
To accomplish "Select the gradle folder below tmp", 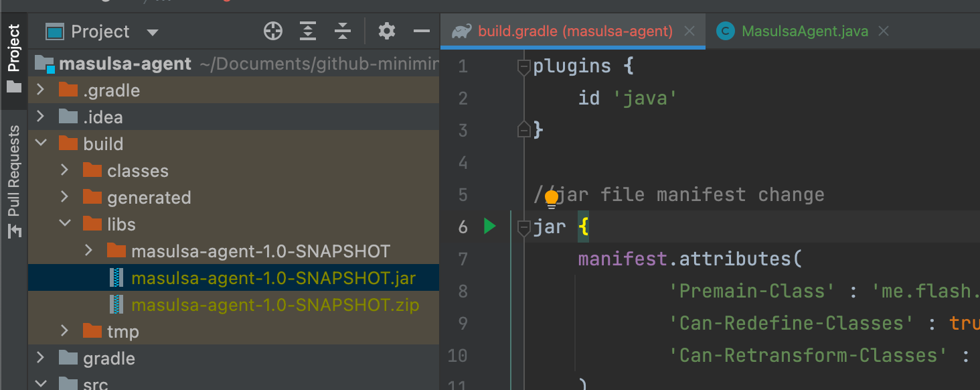I will tap(234, 358).
